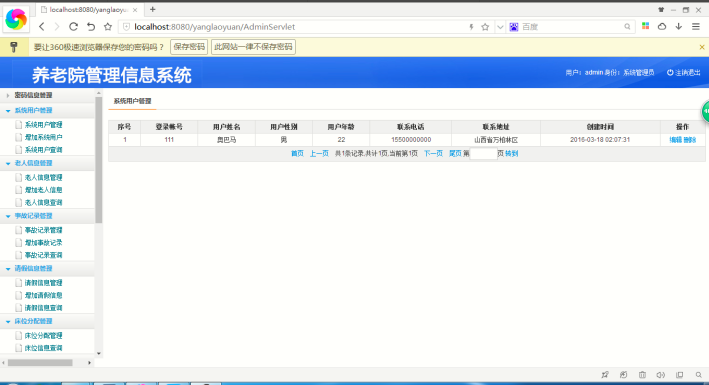Collapse the 系统用户管理 section arrow
The image size is (709, 385).
coord(8,111)
